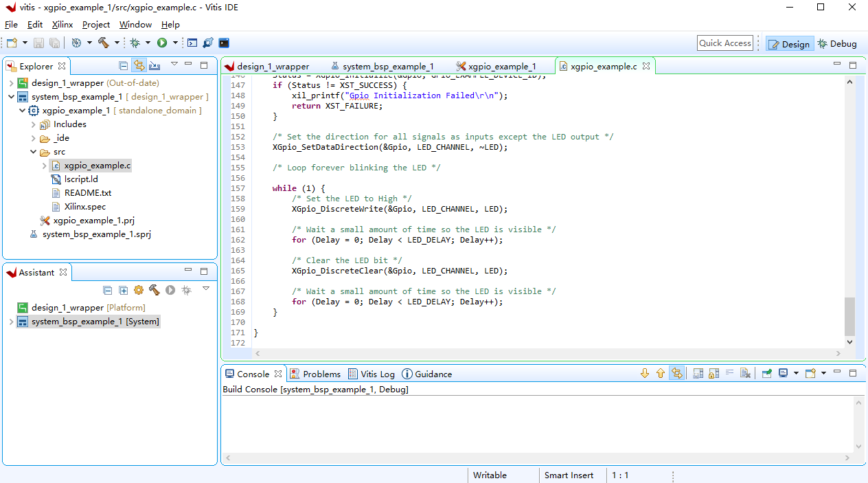868x483 pixels.
Task: Collapse the src folder in Explorer
Action: click(34, 152)
